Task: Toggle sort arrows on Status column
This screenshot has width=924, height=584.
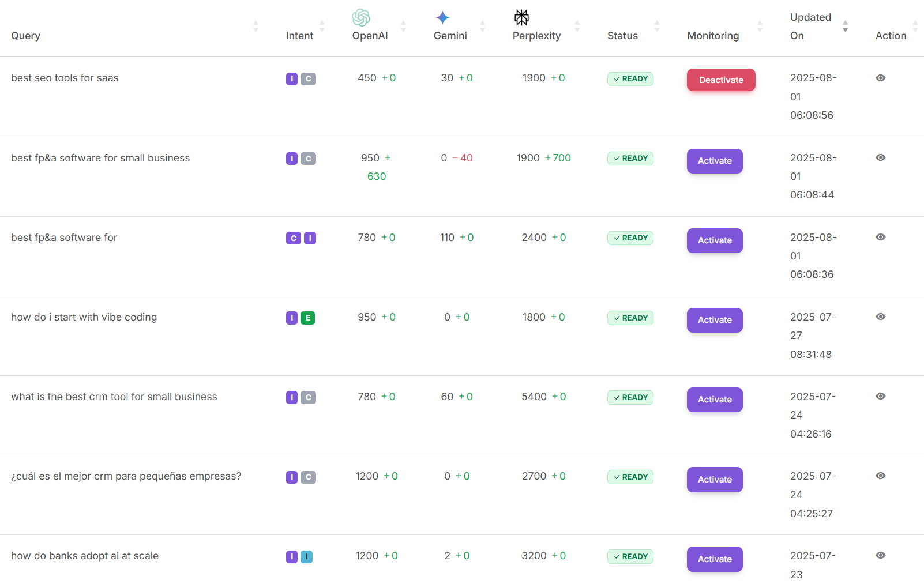Action: (x=656, y=26)
